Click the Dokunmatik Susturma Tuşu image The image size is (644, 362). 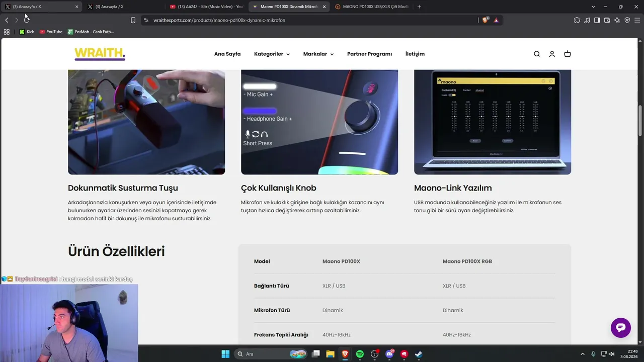click(x=146, y=122)
